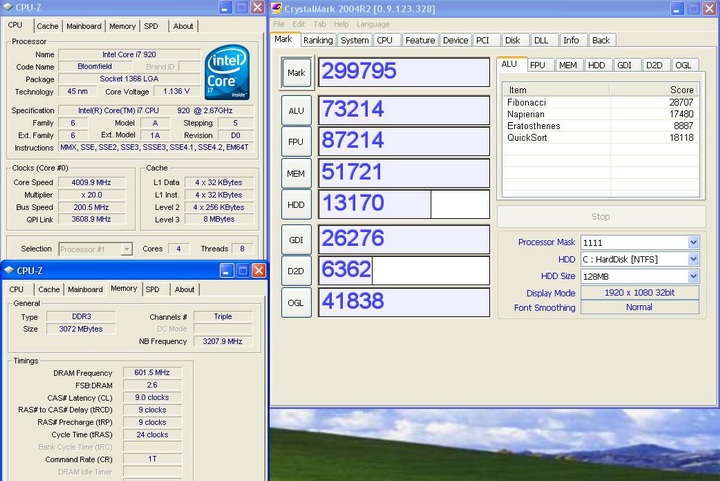Open About tab in top CPU-Z window
Viewport: 720px width, 481px height.
[x=183, y=26]
